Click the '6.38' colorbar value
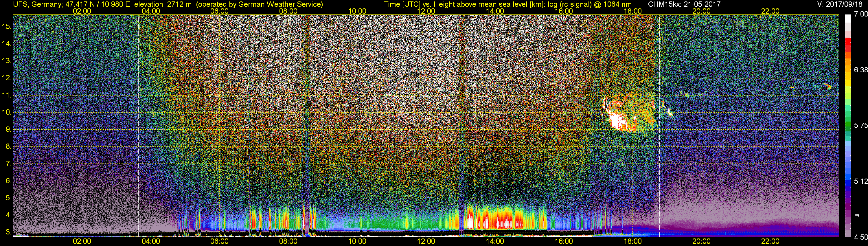The image size is (868, 246). click(x=860, y=70)
